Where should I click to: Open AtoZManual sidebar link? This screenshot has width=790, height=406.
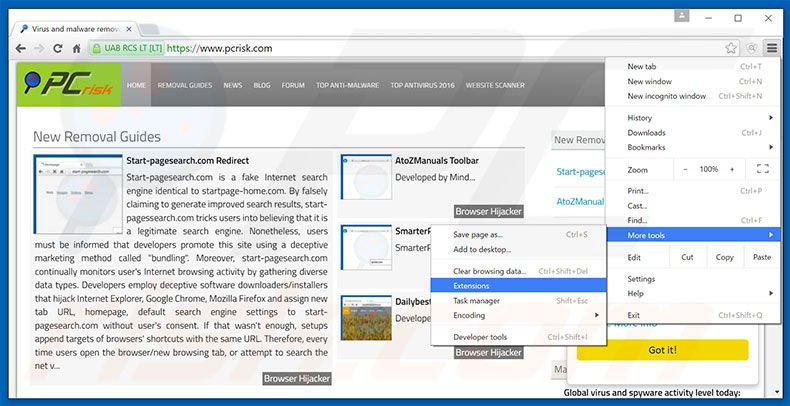[580, 201]
